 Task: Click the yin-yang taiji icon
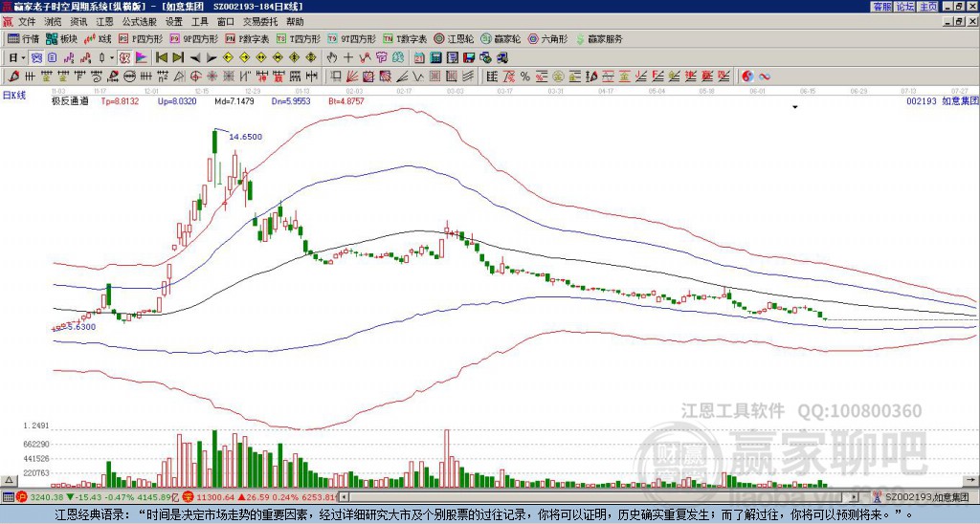pyautogui.click(x=747, y=76)
